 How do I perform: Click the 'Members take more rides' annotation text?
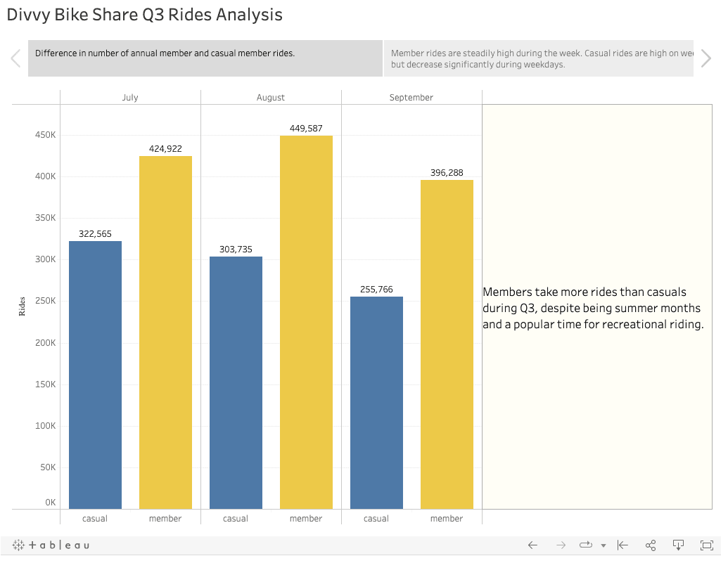pyautogui.click(x=594, y=308)
